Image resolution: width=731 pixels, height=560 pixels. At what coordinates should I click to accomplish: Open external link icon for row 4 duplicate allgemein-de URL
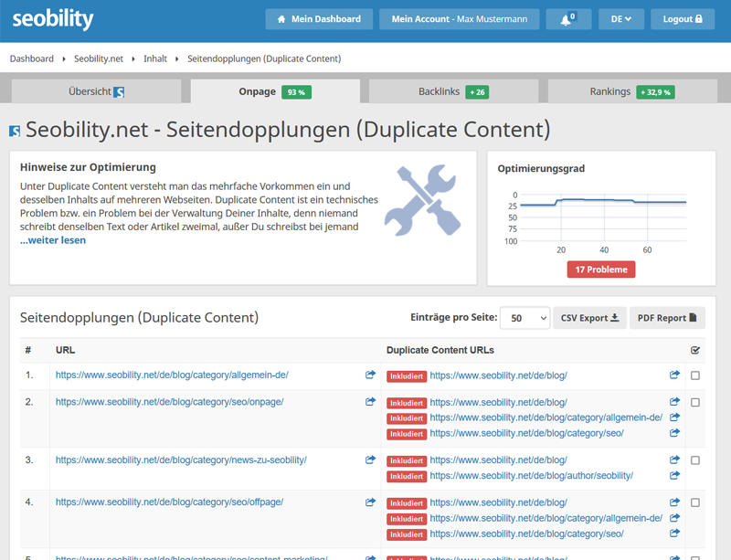coord(674,518)
